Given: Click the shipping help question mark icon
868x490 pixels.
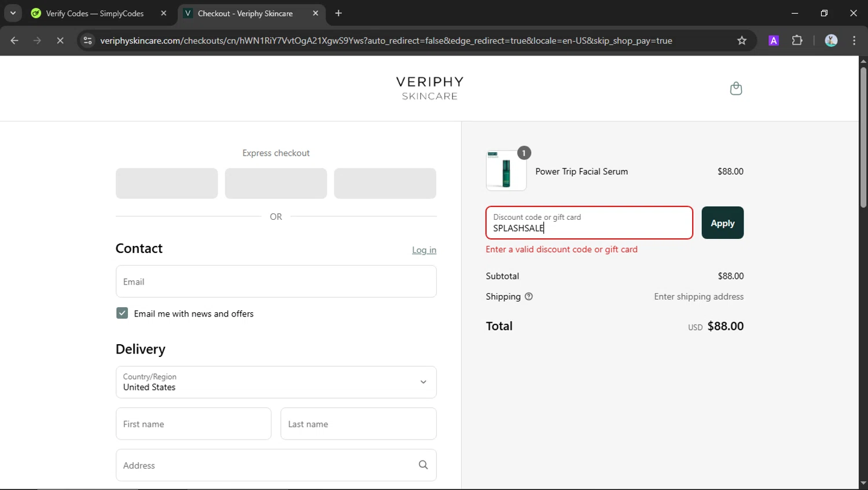Looking at the screenshot, I should coord(528,296).
